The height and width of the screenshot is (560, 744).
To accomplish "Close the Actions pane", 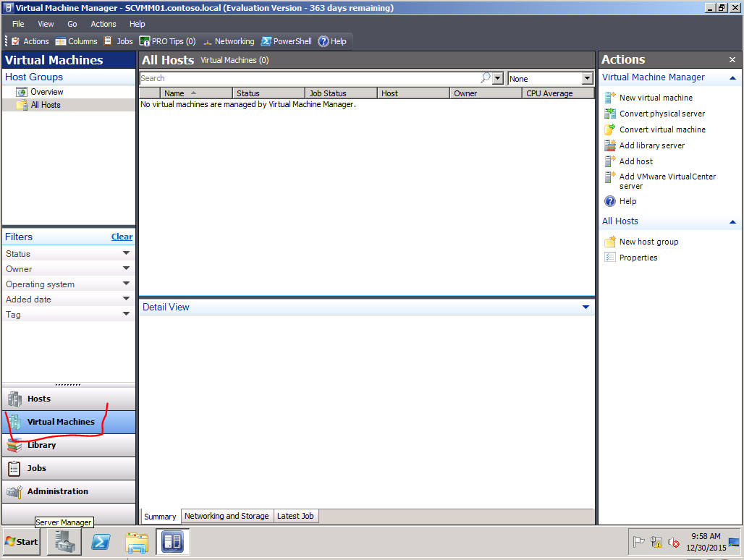I will point(732,60).
